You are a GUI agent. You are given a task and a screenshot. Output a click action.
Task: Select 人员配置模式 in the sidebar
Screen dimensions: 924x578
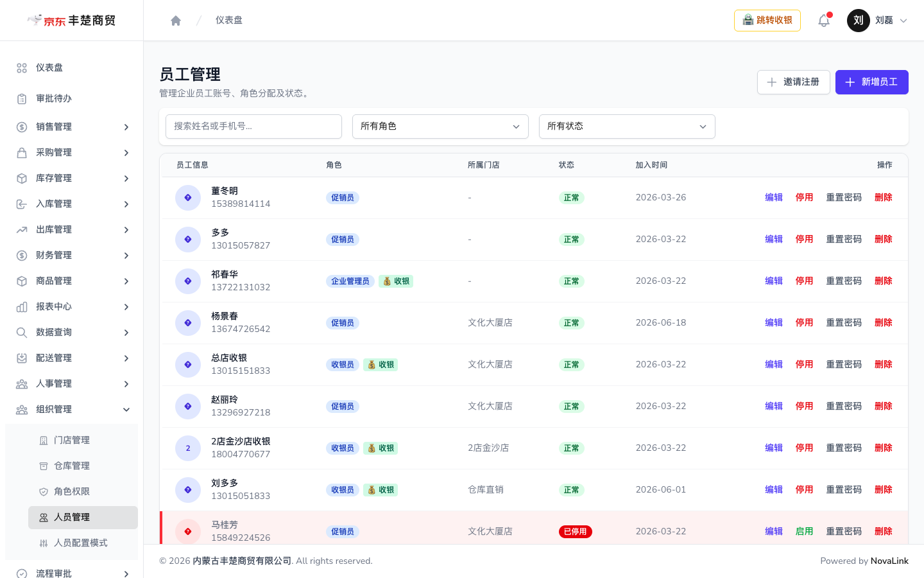tap(83, 543)
